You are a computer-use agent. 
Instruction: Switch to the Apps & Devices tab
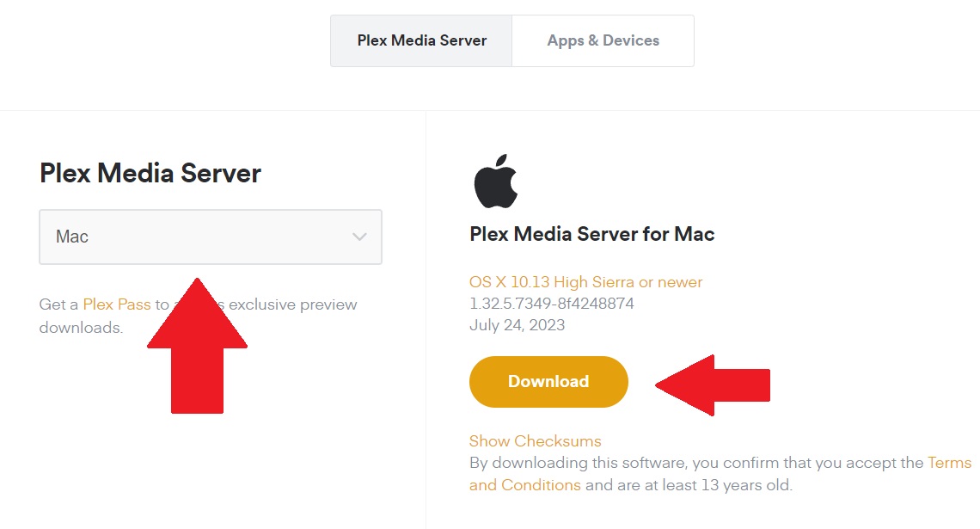click(x=603, y=40)
